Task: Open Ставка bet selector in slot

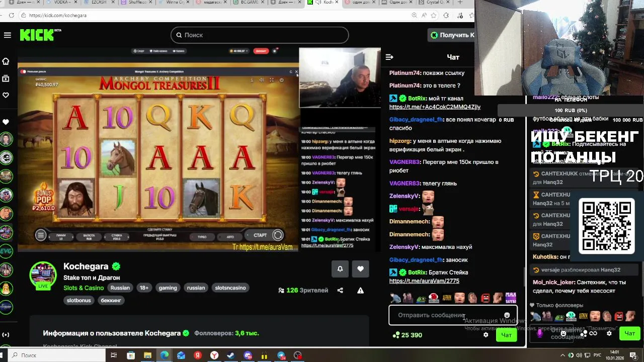Action: coord(117,236)
